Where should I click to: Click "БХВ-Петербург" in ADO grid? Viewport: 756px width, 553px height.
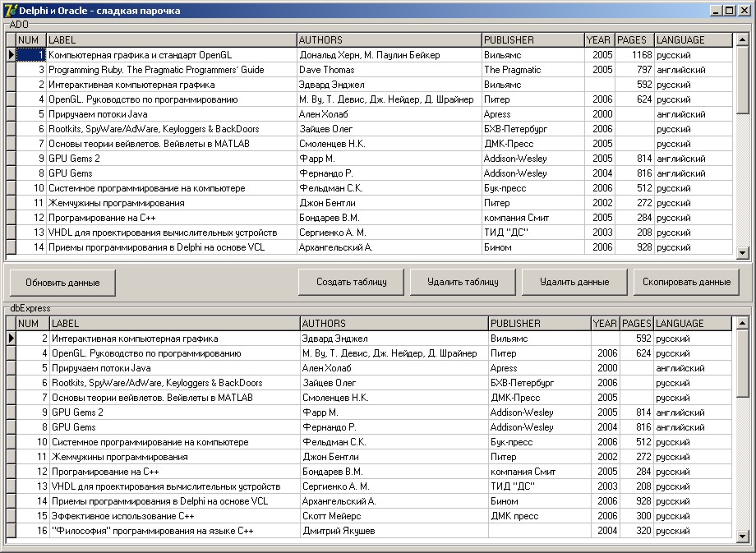(533, 129)
